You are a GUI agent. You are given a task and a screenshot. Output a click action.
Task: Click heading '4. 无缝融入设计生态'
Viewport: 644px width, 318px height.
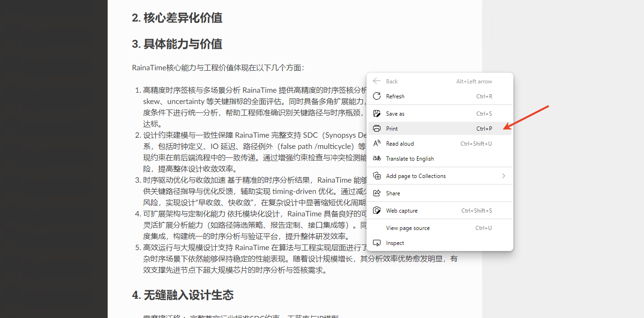point(183,296)
